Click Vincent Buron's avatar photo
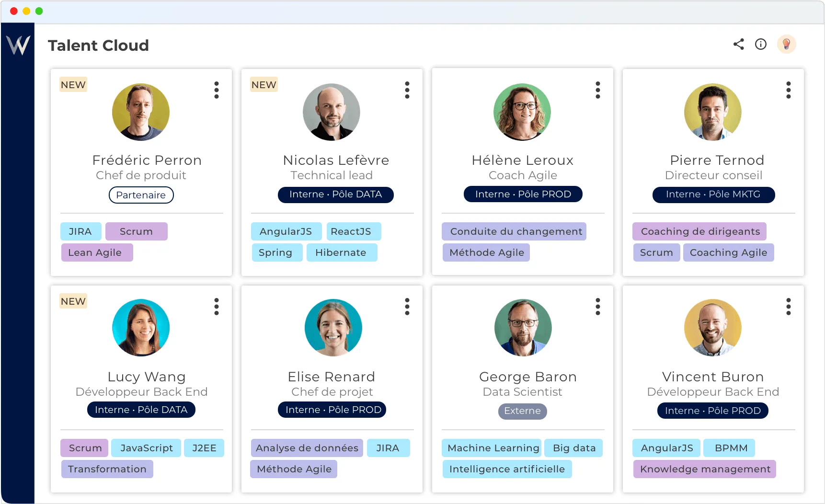The height and width of the screenshot is (504, 825). 713,328
